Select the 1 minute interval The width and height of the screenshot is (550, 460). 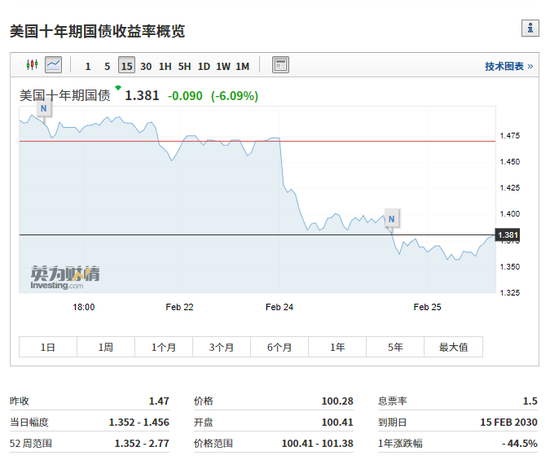click(88, 66)
